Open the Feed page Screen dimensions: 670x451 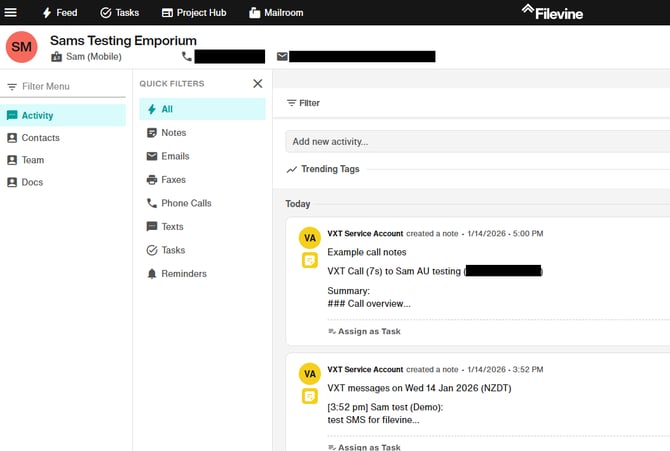(60, 13)
